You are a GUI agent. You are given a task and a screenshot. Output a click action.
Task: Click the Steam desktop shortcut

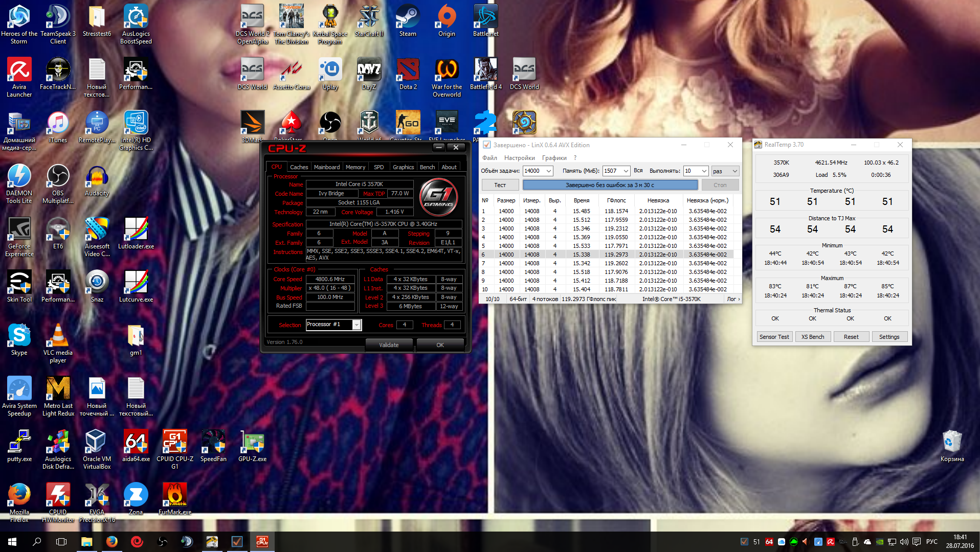point(408,20)
